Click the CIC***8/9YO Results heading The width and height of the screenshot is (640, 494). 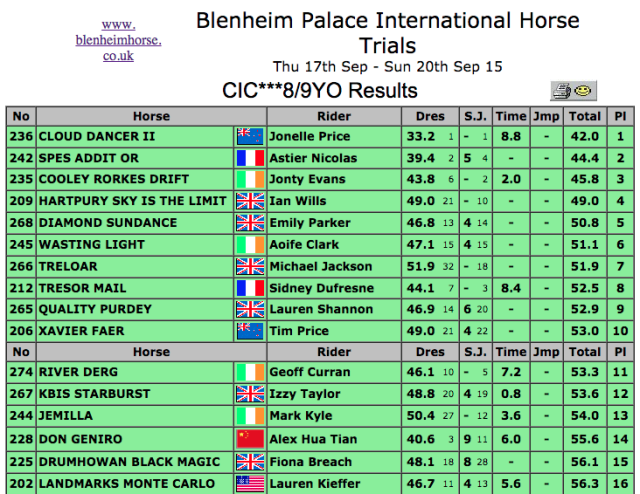[x=320, y=91]
